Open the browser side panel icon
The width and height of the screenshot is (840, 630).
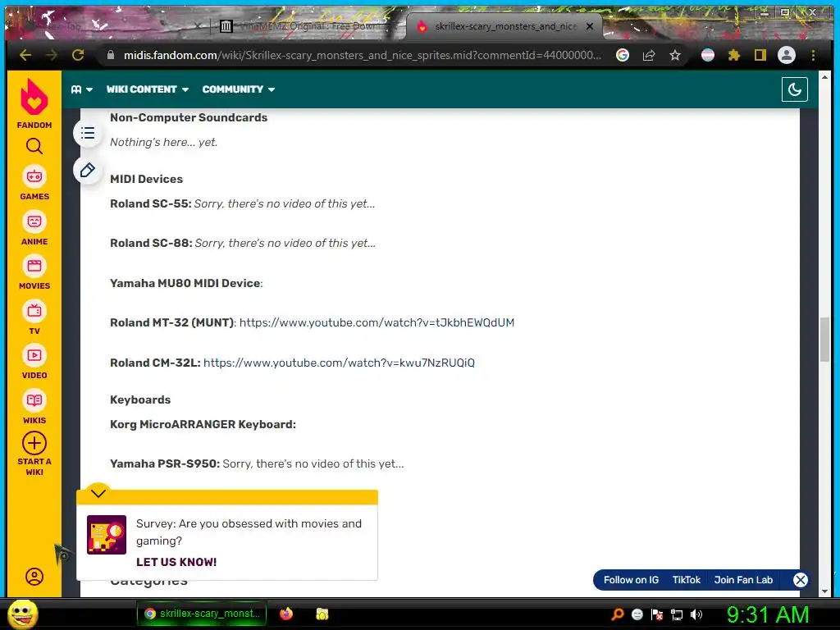coord(760,55)
